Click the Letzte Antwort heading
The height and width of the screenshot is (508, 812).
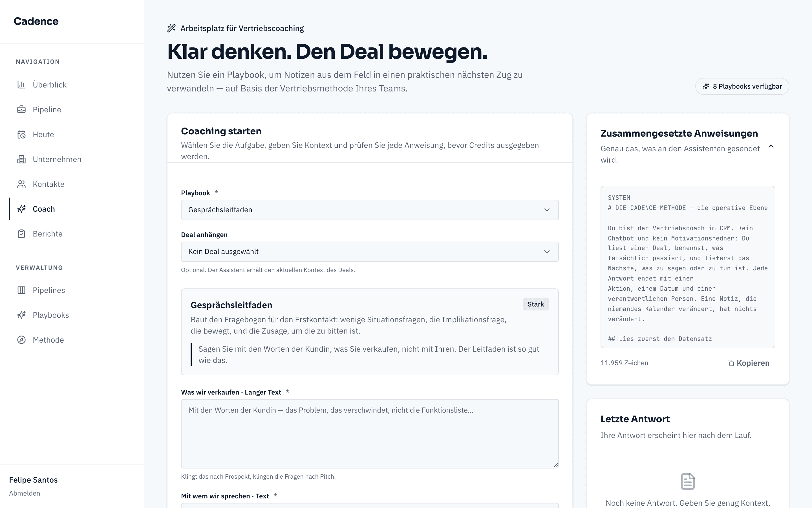(x=635, y=419)
